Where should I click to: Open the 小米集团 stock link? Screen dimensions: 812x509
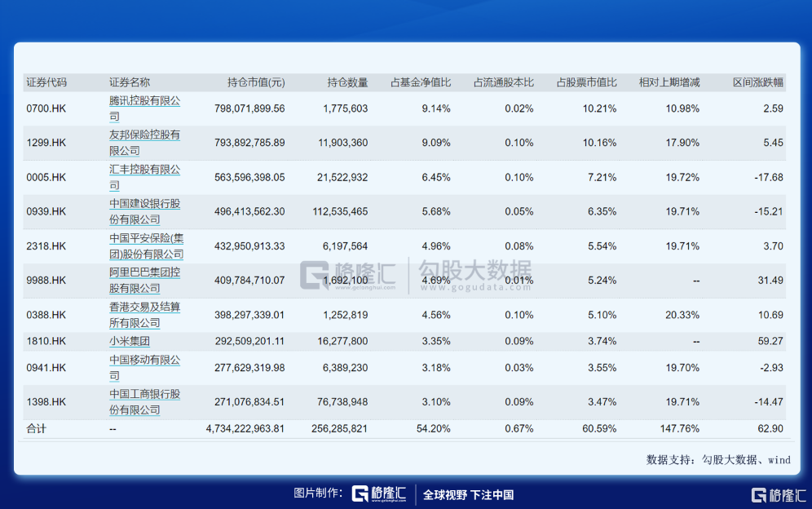click(130, 341)
